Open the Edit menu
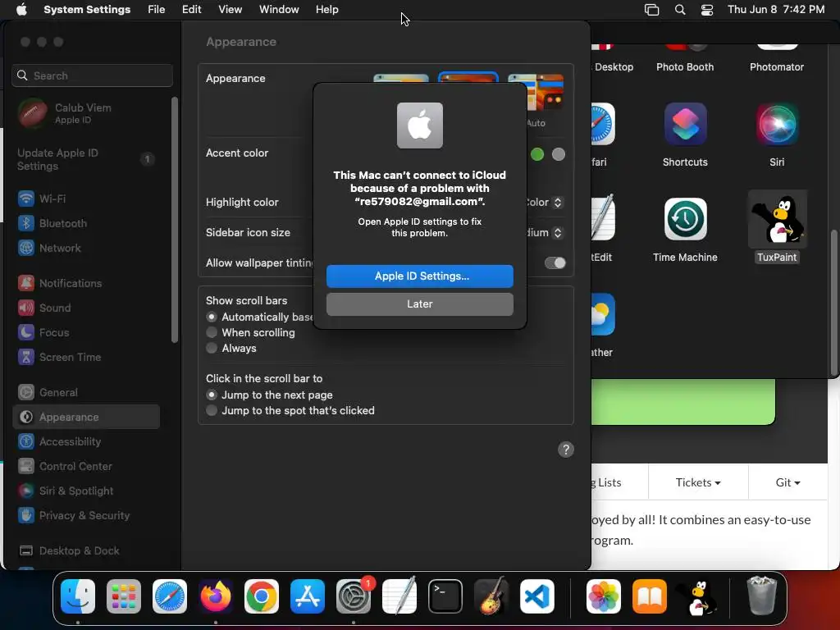The width and height of the screenshot is (840, 630). pyautogui.click(x=191, y=10)
